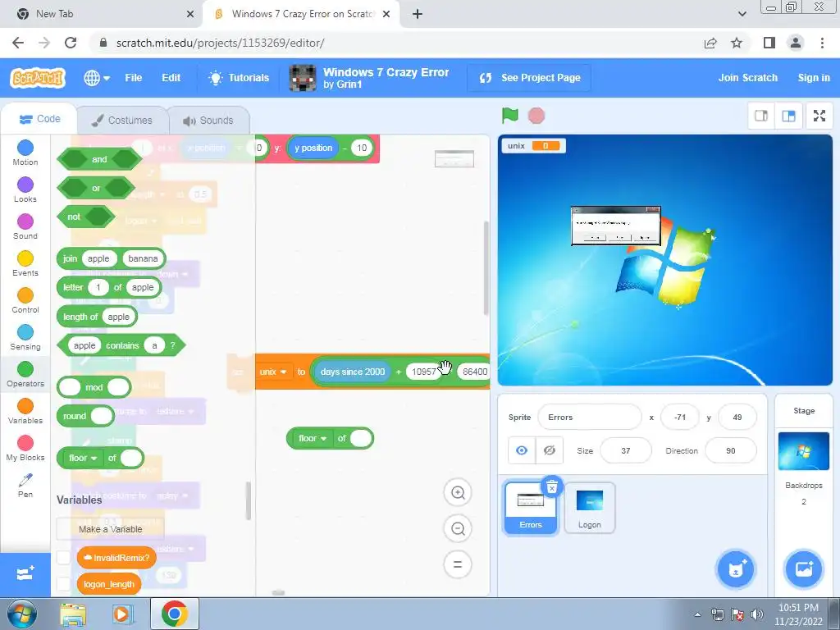Open the Events block category
The height and width of the screenshot is (630, 840).
click(25, 264)
